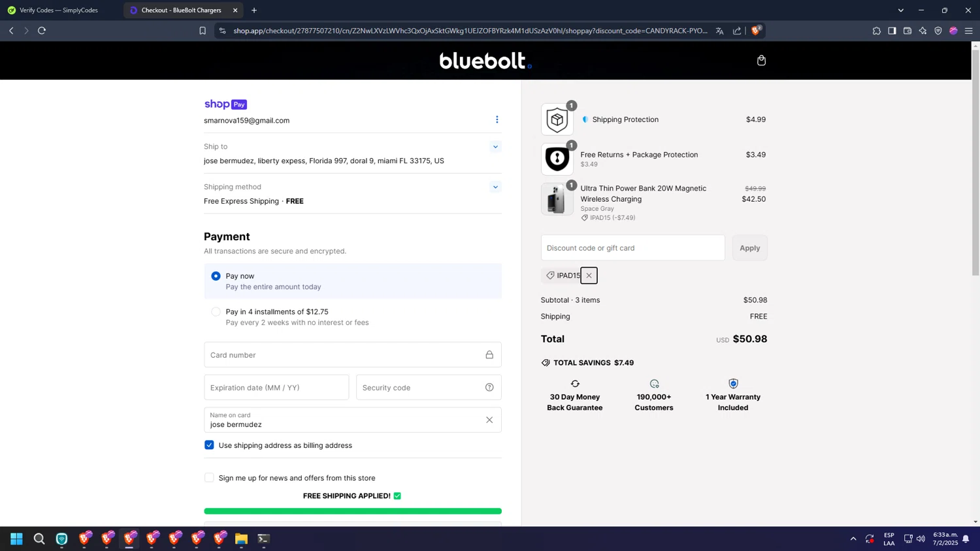This screenshot has height=551, width=980.
Task: Click Free Returns + Package Protection thumbnail
Action: [x=557, y=159]
